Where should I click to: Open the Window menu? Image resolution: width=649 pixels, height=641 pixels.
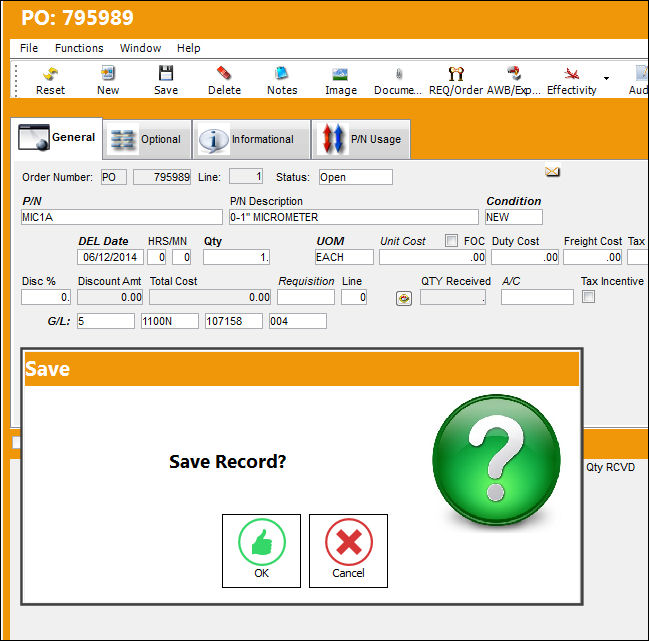140,48
